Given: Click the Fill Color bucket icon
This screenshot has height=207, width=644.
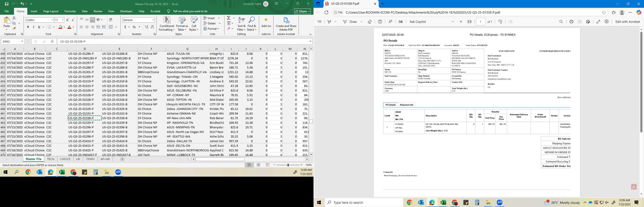Looking at the screenshot, I should (60, 27).
